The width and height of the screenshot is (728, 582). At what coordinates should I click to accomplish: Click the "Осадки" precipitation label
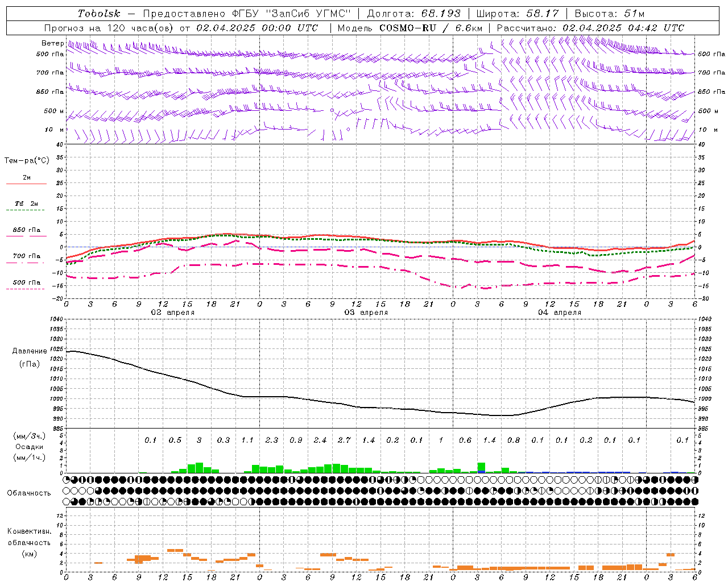pos(30,447)
